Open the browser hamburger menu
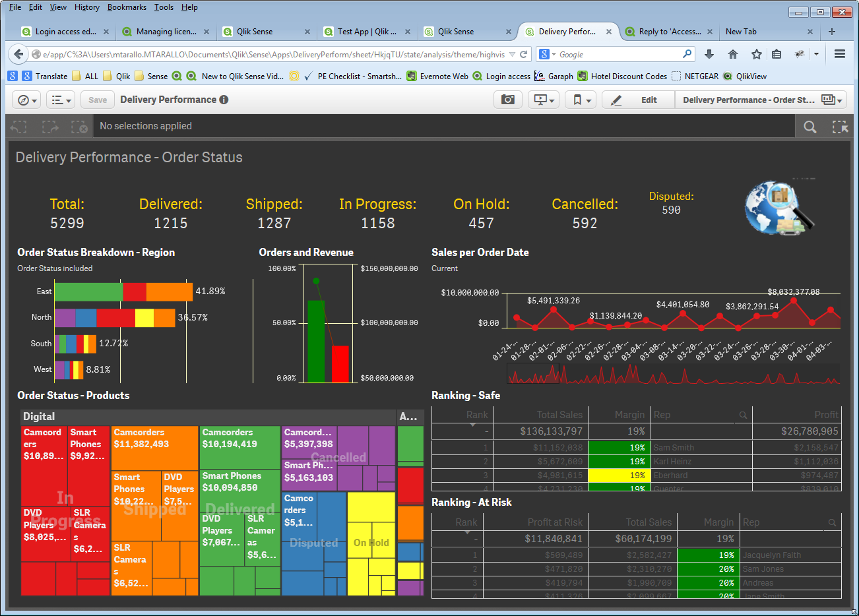 coord(840,54)
